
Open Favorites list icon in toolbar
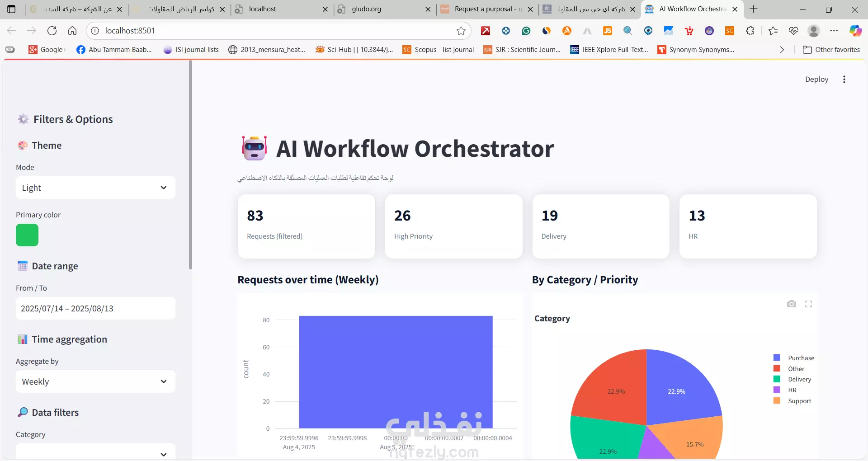coord(773,31)
